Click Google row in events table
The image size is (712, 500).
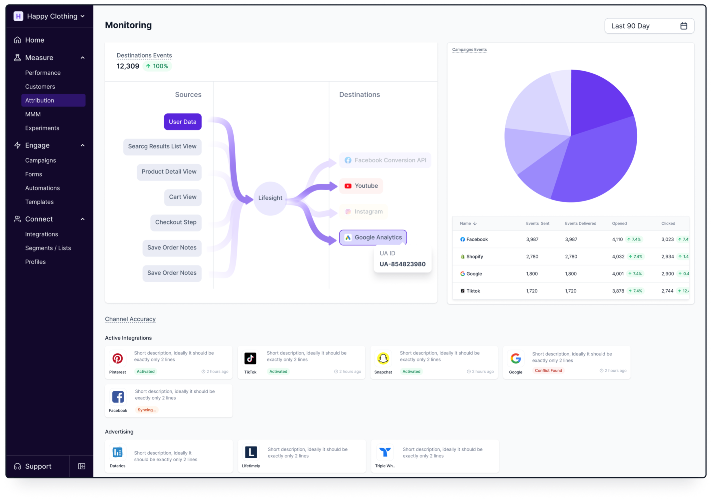tap(571, 274)
